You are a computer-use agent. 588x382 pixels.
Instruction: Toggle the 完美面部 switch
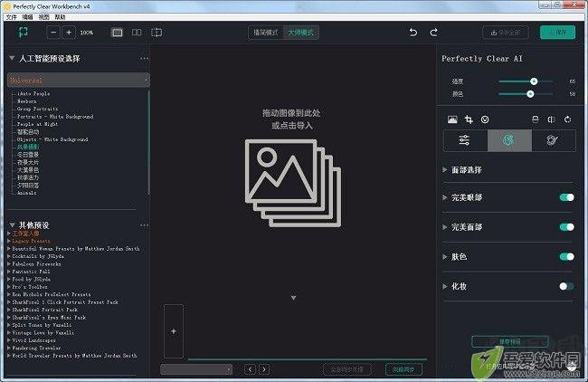click(x=566, y=227)
